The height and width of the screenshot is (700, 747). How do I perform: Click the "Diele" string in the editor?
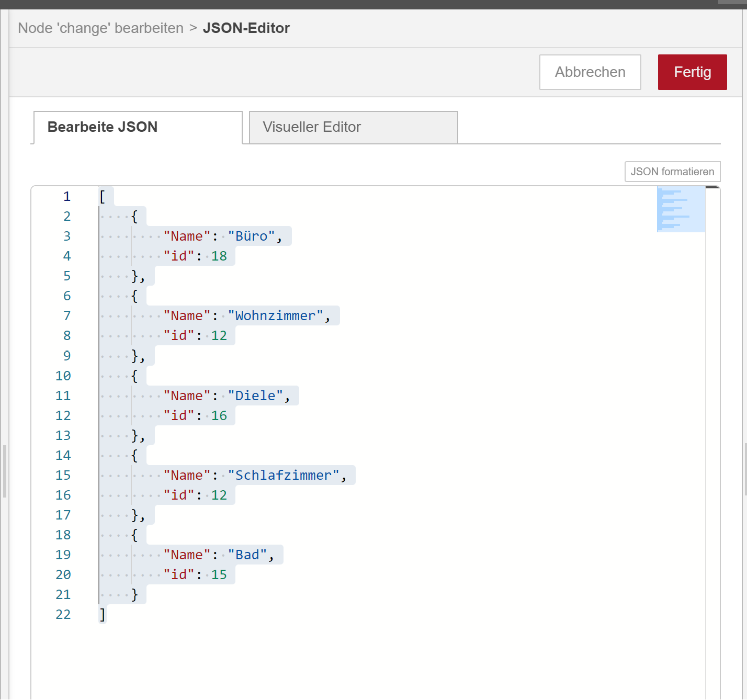click(255, 396)
